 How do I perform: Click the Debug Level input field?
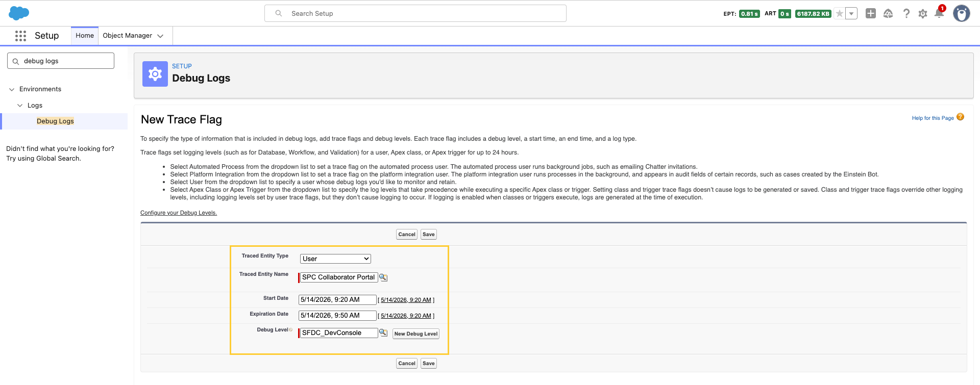pos(339,333)
